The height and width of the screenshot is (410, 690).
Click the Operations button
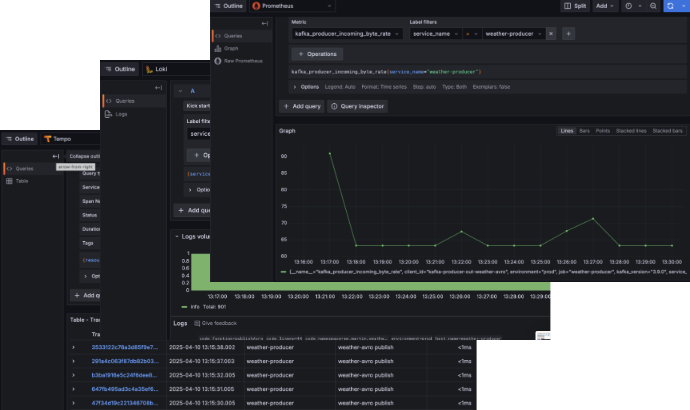tap(317, 54)
